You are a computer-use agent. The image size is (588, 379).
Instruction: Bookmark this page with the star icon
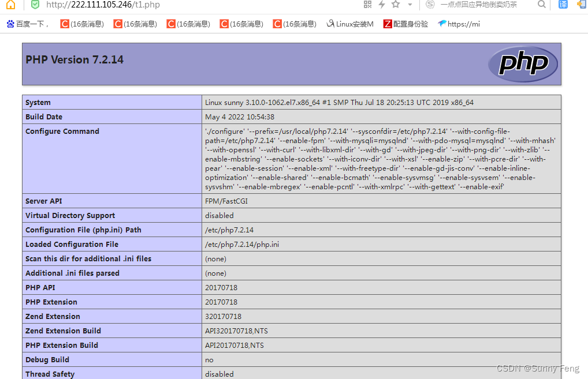396,5
